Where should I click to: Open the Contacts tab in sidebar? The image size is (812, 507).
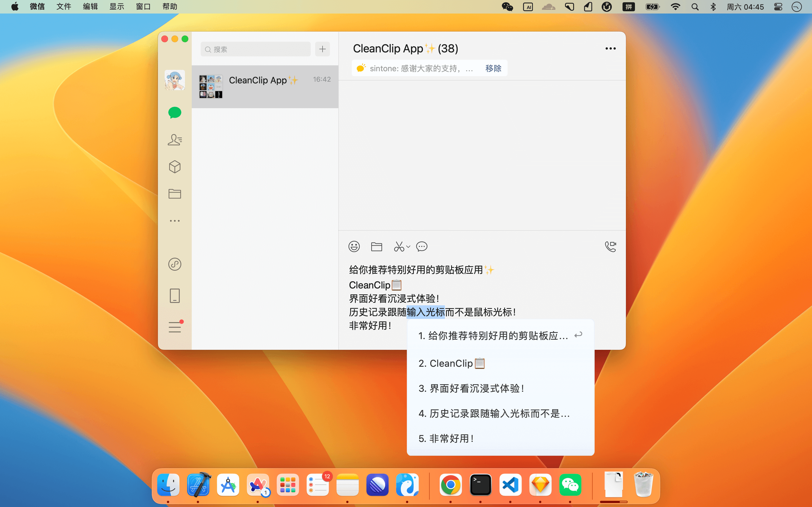175,139
